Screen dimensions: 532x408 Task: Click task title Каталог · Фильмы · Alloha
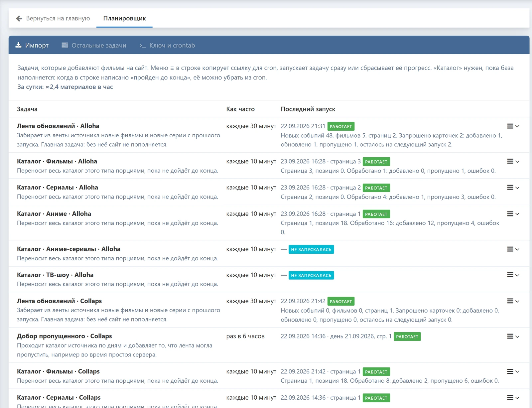[57, 161]
